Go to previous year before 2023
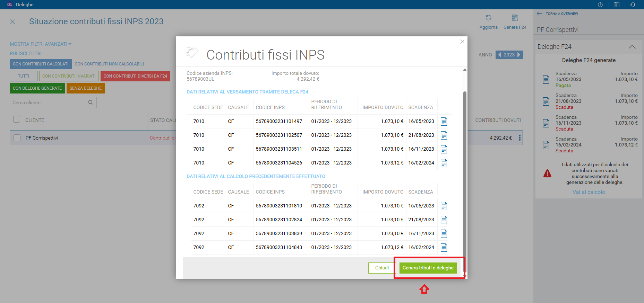The width and height of the screenshot is (644, 303). point(500,55)
